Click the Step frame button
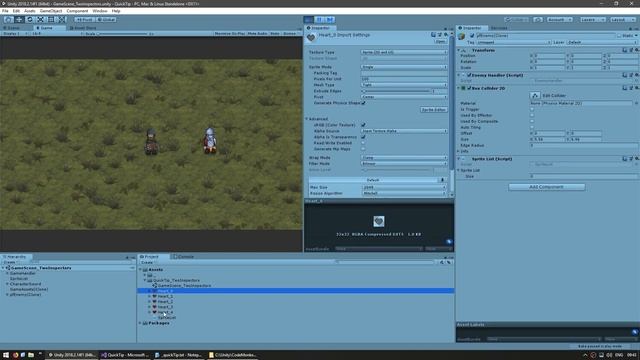640x360 pixels. click(x=330, y=20)
